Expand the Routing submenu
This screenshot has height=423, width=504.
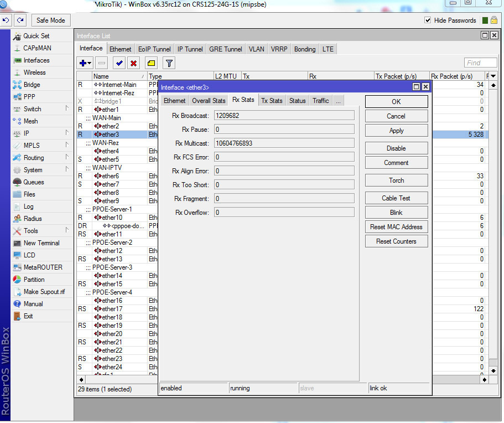click(34, 158)
